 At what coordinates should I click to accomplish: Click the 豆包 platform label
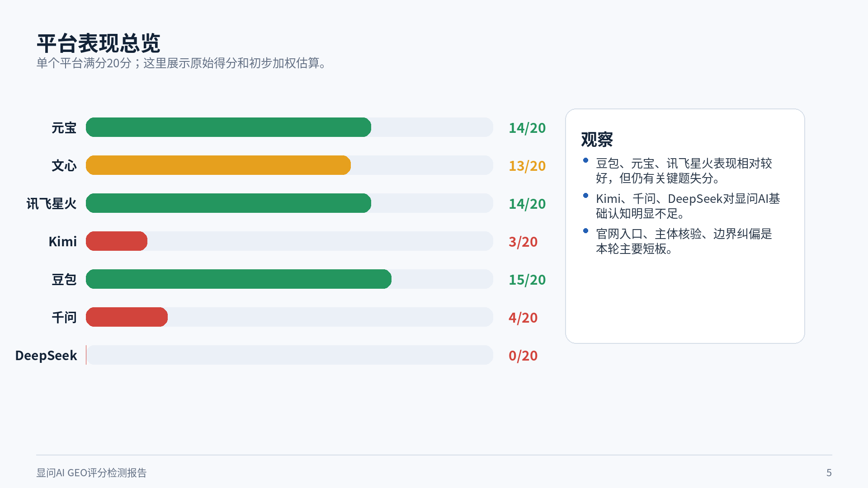pos(64,280)
